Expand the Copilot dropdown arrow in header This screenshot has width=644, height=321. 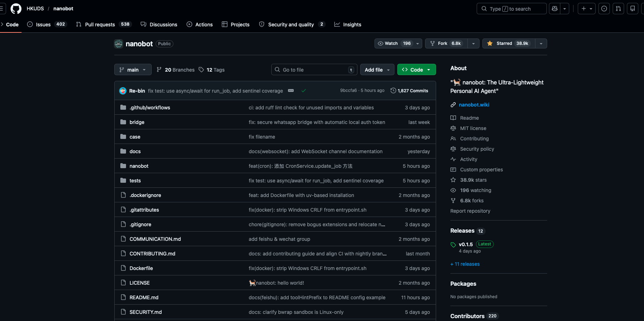565,9
